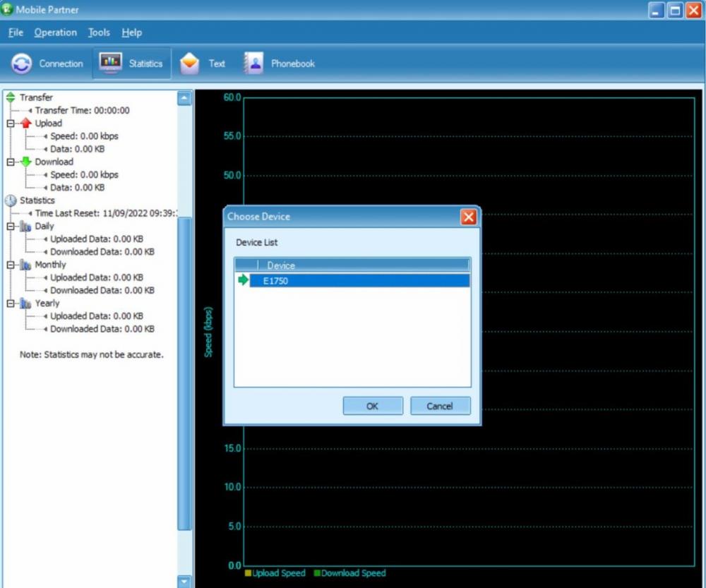Collapse the Monthly statistics node

pos(11,265)
